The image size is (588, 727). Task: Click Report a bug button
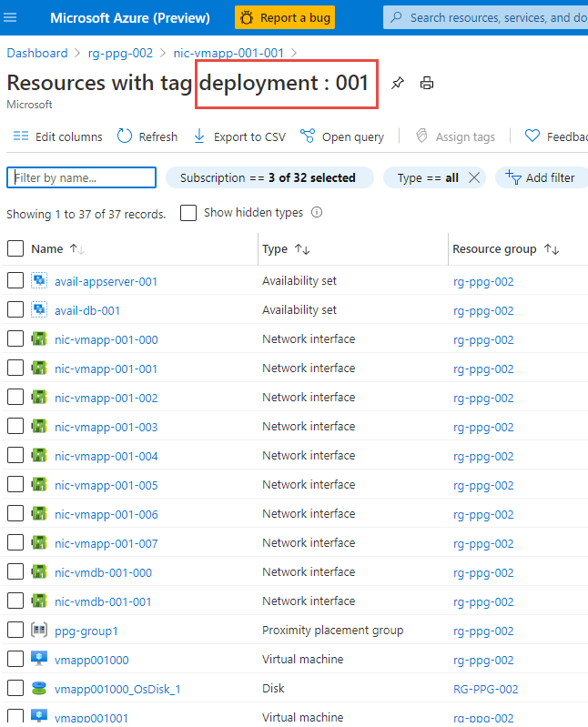pyautogui.click(x=285, y=17)
